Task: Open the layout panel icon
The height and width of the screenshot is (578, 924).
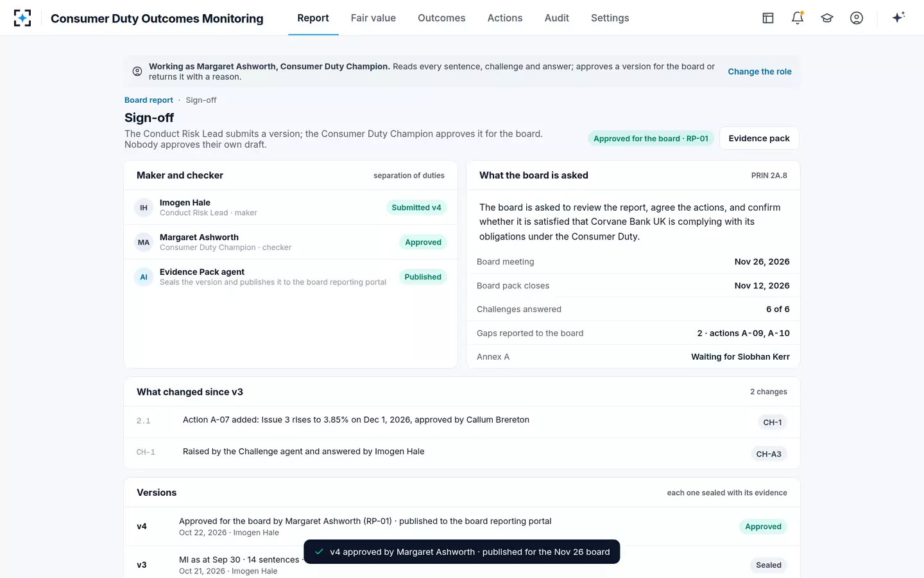Action: (x=768, y=18)
